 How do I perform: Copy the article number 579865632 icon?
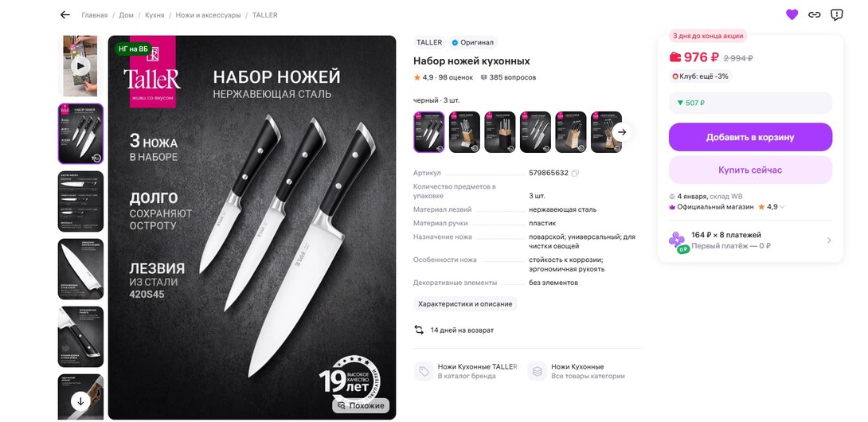click(575, 174)
